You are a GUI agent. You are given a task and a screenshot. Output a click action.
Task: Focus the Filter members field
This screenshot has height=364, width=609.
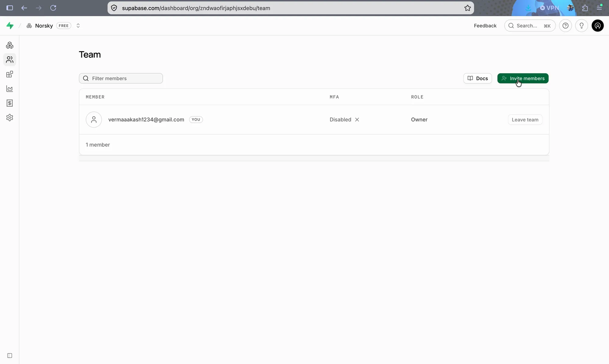[x=121, y=78]
